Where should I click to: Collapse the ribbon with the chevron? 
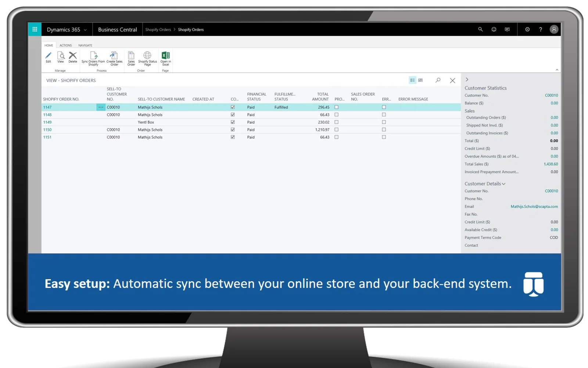557,70
